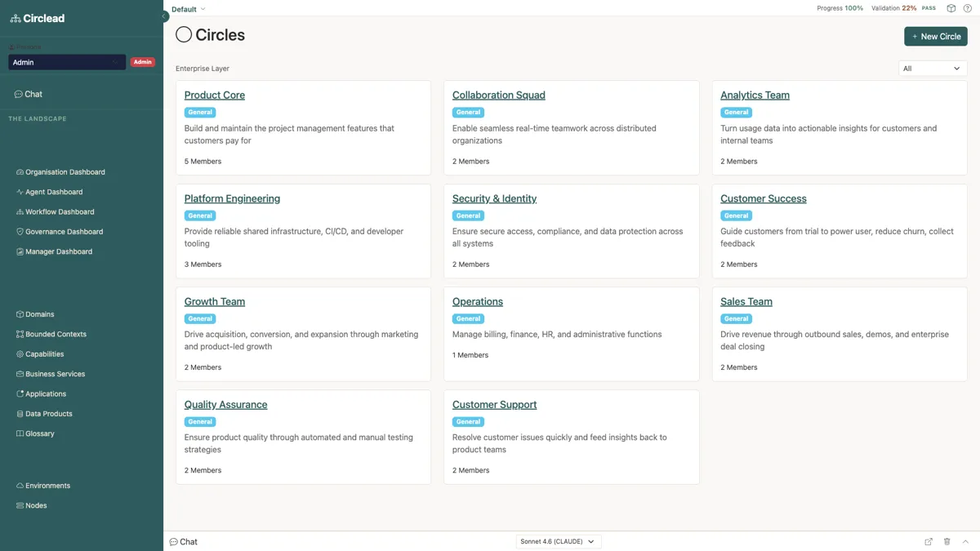Click the Validation 22% indicator
This screenshot has height=551, width=980.
[894, 8]
